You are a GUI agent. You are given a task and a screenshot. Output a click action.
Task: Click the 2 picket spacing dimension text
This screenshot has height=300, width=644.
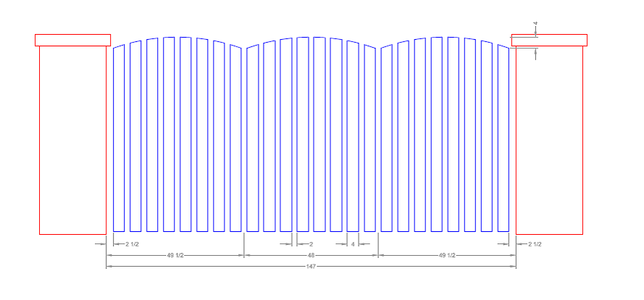[x=311, y=244]
